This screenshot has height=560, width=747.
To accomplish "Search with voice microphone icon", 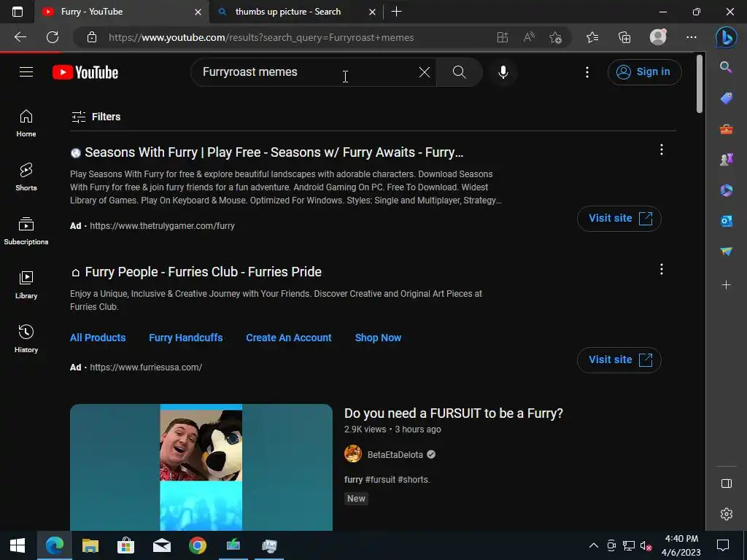I will [x=503, y=72].
